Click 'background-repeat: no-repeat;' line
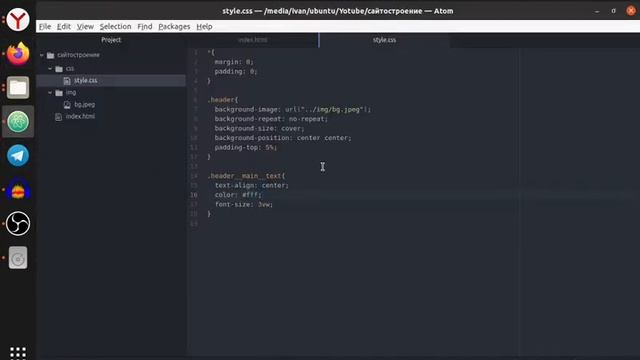The height and width of the screenshot is (360, 640). 271,119
